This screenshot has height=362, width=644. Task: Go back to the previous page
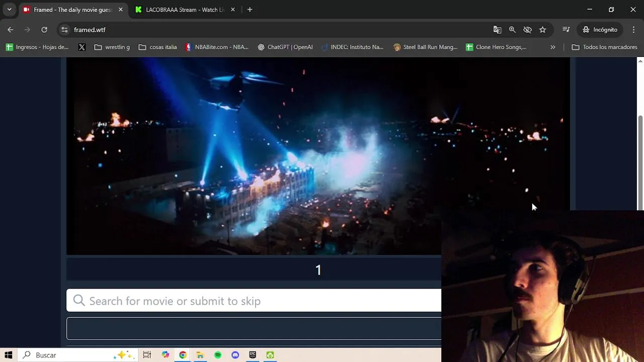(x=11, y=30)
